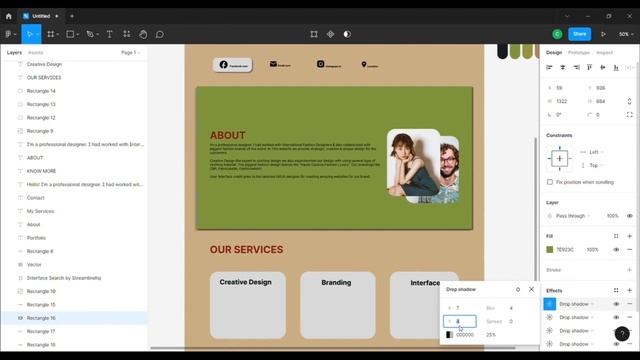This screenshot has width=640, height=360.
Task: Click the Align vertical centers icon
Action: click(x=603, y=67)
